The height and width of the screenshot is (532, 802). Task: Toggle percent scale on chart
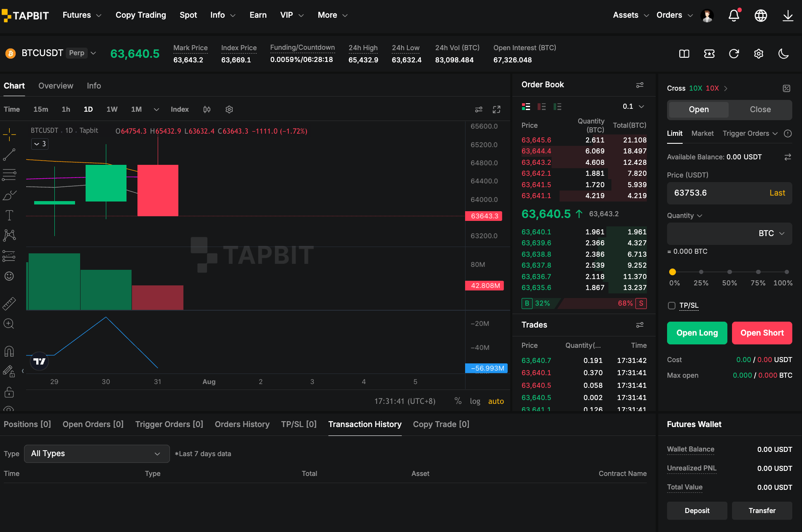coord(458,401)
